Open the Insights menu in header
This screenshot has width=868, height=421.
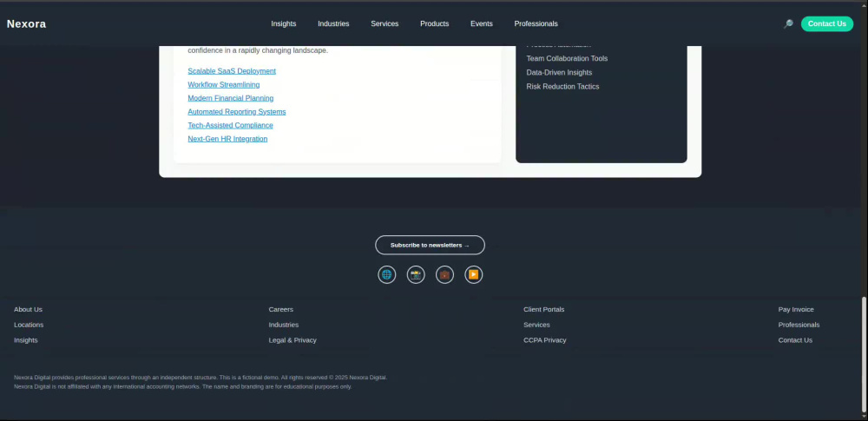(x=284, y=23)
